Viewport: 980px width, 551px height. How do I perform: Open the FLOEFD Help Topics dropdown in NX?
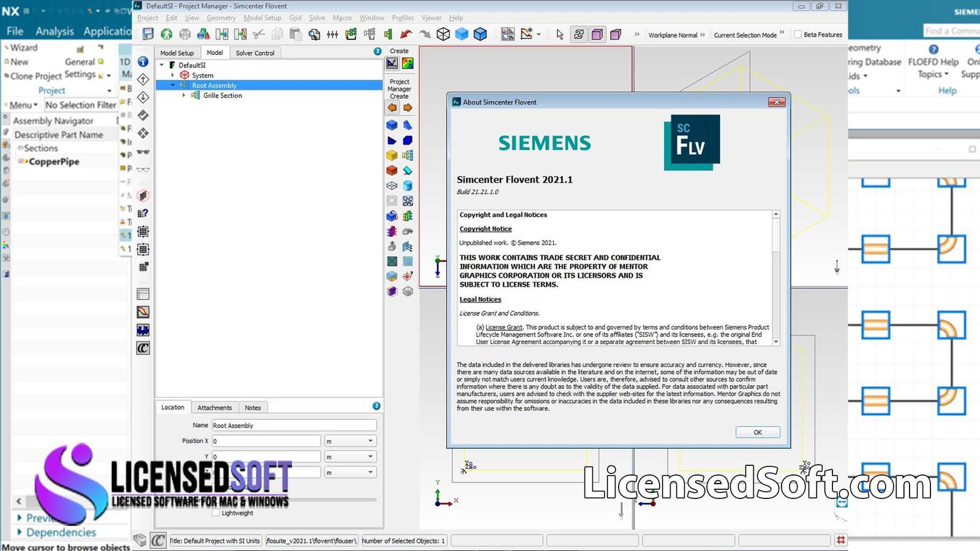[933, 68]
